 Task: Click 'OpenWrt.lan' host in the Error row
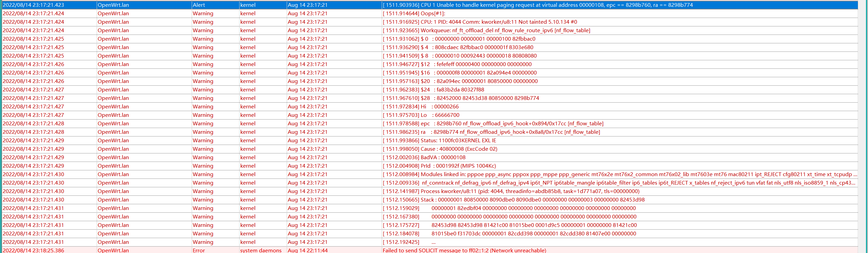[x=113, y=250]
